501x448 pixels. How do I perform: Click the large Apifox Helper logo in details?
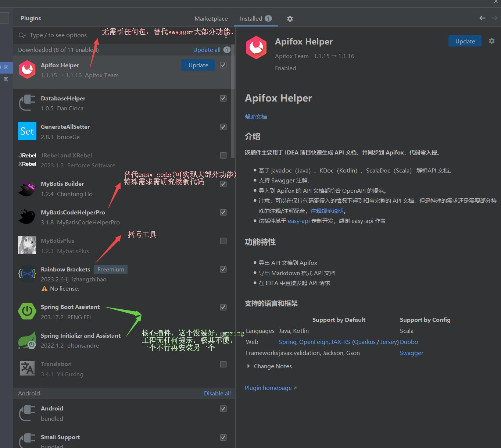pyautogui.click(x=256, y=47)
